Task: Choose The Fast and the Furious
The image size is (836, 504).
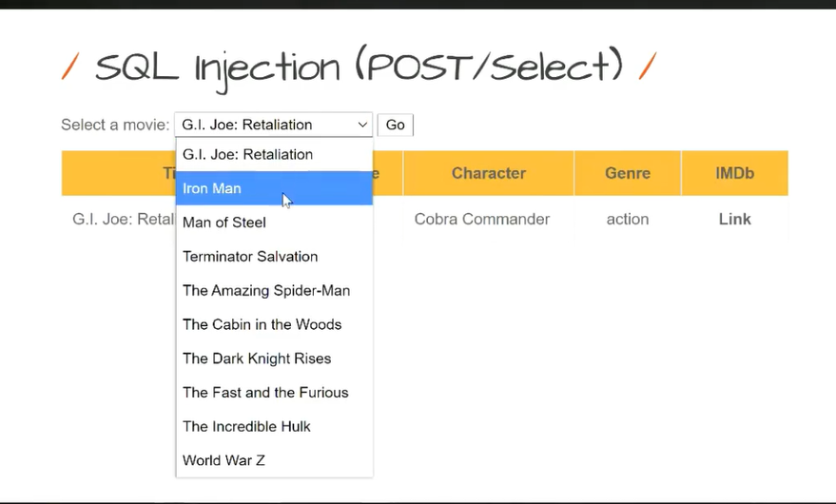Action: (265, 393)
